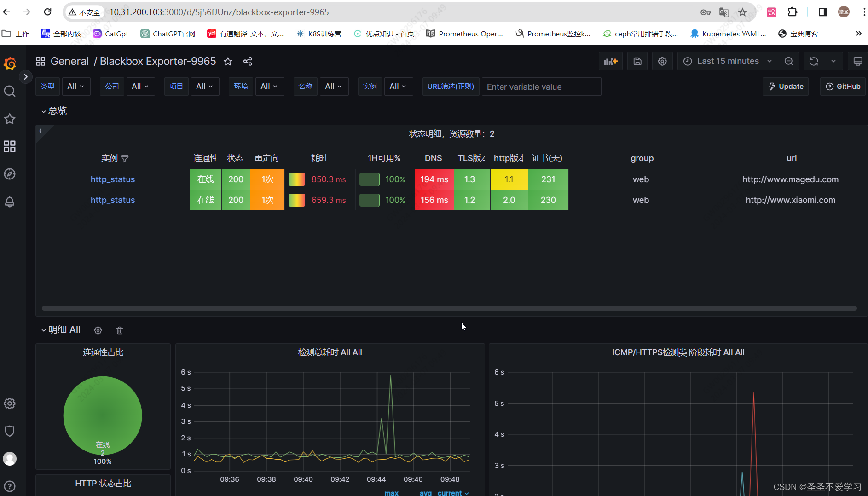Open the 类型 All variable dropdown
The image size is (868, 496).
[x=76, y=87]
